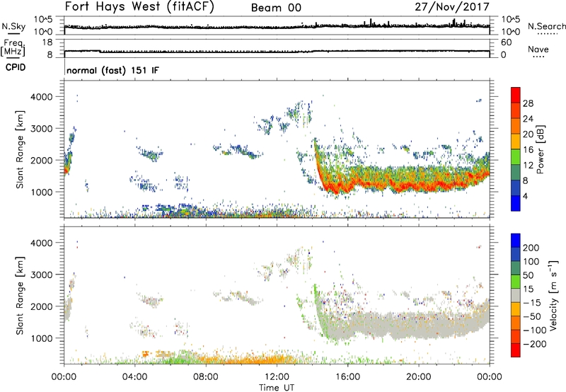Click the '4000' tick on power panel
The image size is (566, 392).
42,97
